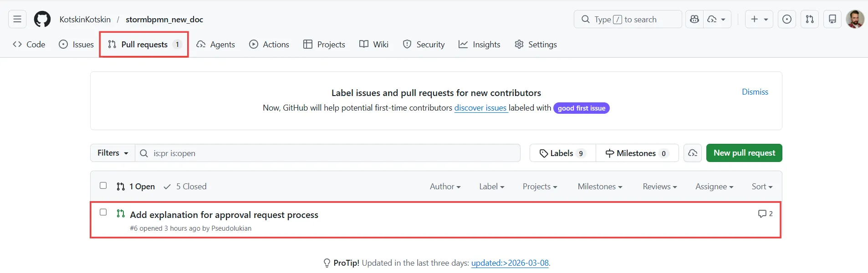Toggle the select-all pull requests checkbox
Viewport: 868px width, 273px height.
click(103, 186)
